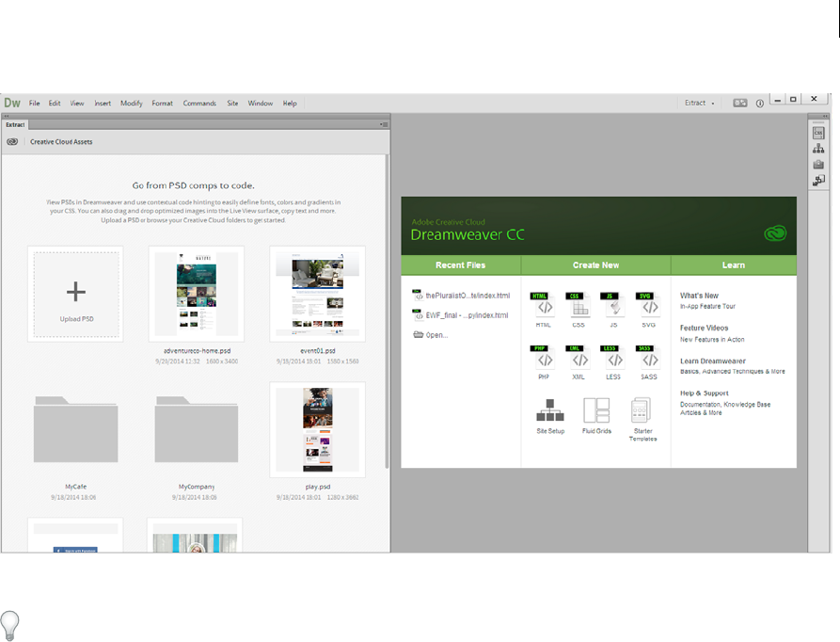Open the Help & Support link
Screen dimensions: 840x642
tap(704, 393)
